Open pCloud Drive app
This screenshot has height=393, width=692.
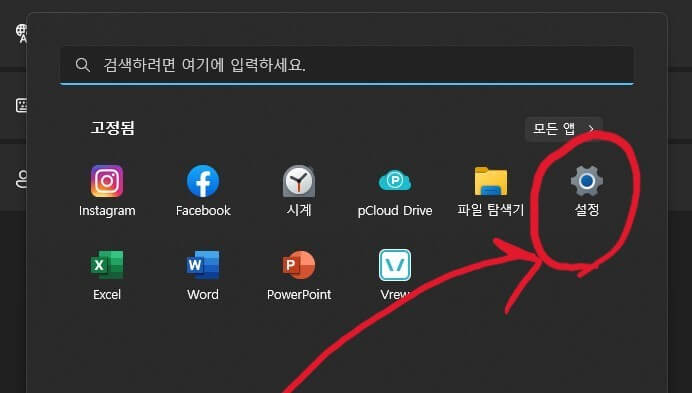(x=395, y=181)
